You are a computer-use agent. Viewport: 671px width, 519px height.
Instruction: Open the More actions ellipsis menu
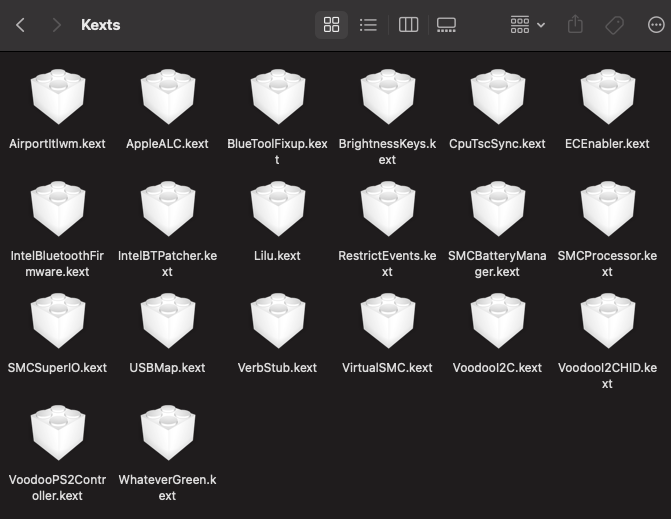(x=656, y=25)
